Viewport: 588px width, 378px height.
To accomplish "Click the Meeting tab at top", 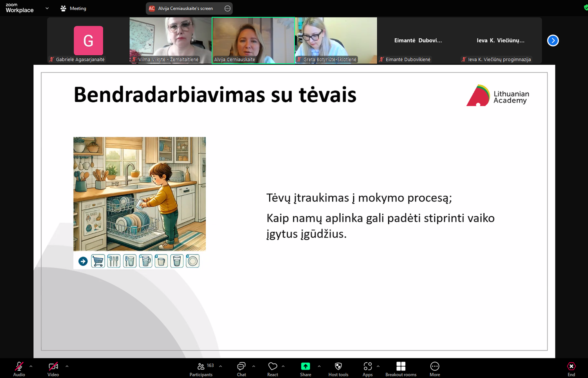I will (x=73, y=8).
